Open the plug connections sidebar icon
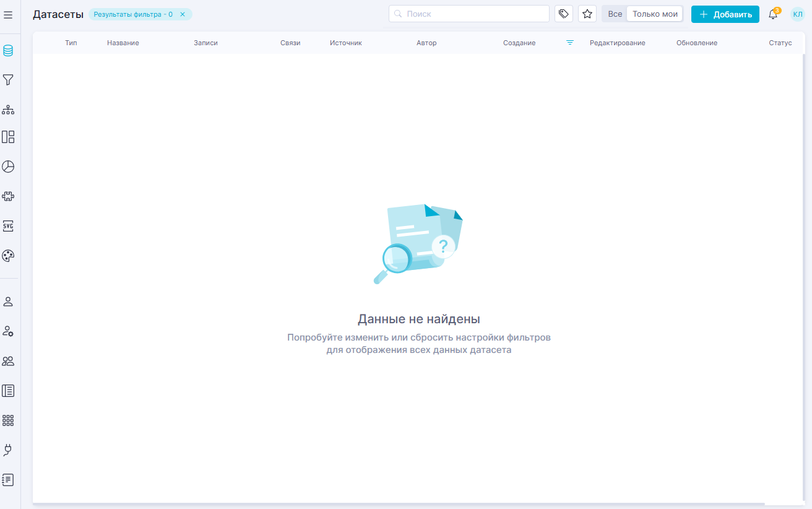Screen dimensions: 812x509 [8, 450]
